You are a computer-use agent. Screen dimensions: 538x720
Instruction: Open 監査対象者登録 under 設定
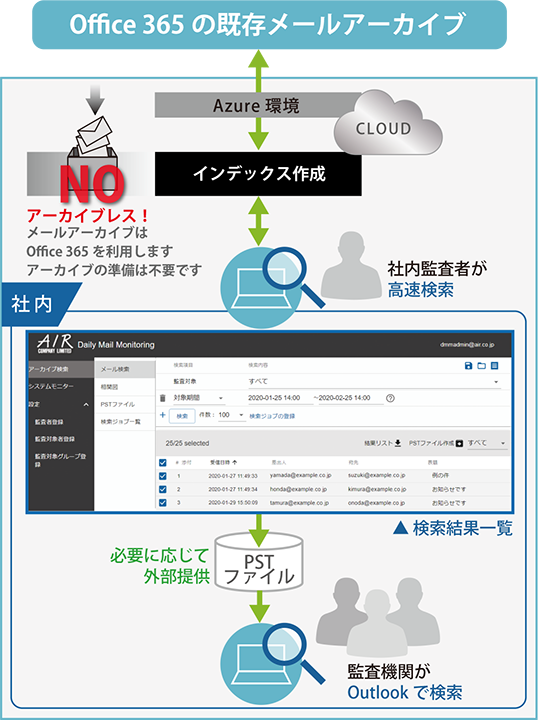[x=55, y=439]
